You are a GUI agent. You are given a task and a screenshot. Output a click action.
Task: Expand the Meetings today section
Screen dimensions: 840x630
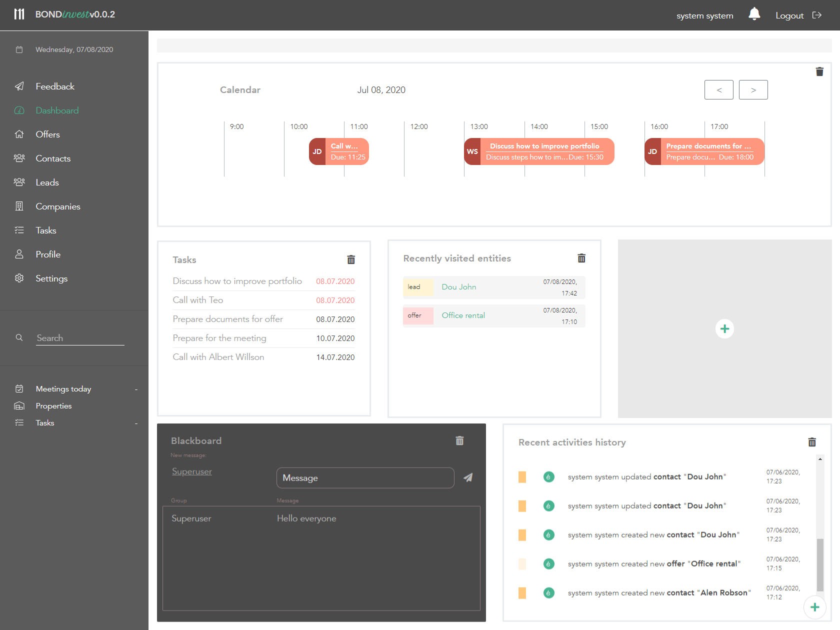point(136,389)
